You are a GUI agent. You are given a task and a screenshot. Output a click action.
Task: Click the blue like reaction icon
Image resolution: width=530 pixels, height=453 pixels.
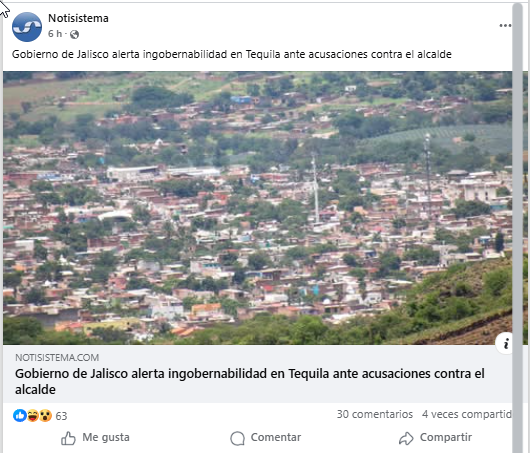(20, 415)
